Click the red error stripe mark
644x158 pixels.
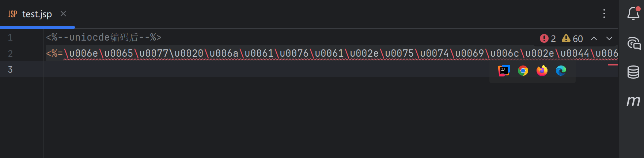(613, 65)
